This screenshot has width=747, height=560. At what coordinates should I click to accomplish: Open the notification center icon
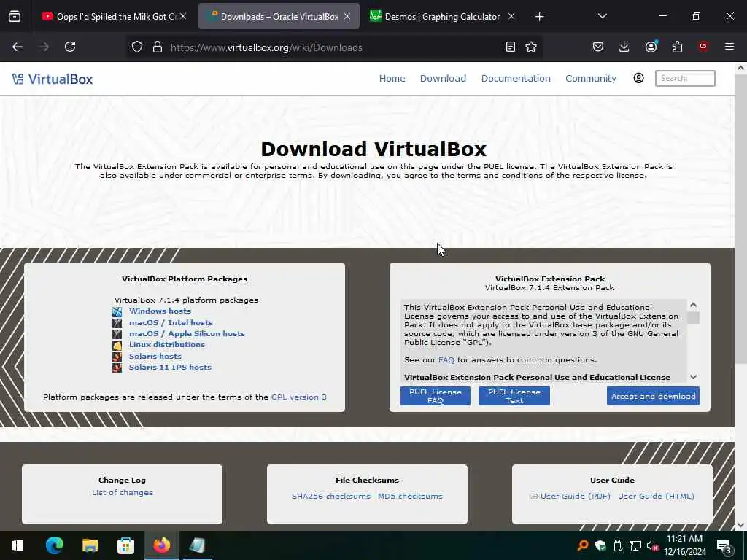[724, 546]
